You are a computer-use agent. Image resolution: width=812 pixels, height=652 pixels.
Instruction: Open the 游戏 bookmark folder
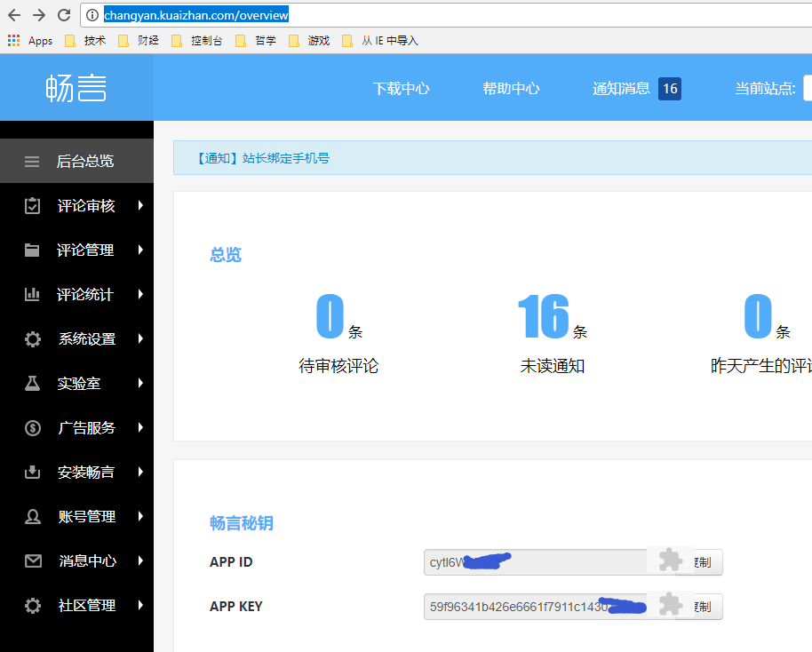[x=310, y=40]
